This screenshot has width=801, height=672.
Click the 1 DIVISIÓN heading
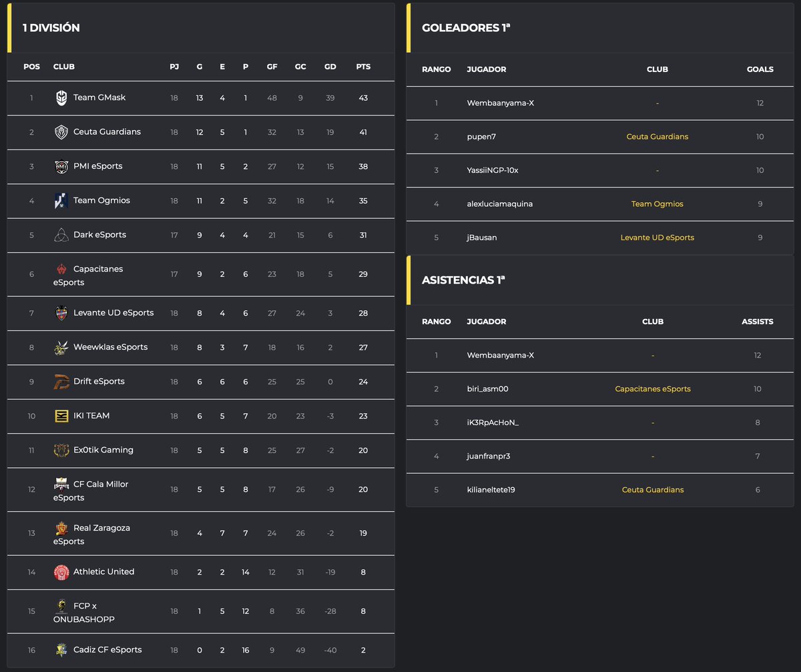[x=51, y=28]
